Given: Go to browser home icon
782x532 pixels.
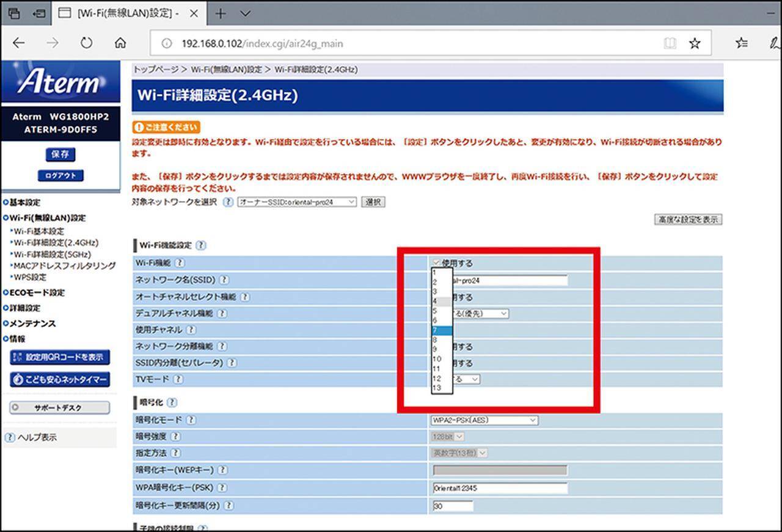Looking at the screenshot, I should tap(120, 43).
